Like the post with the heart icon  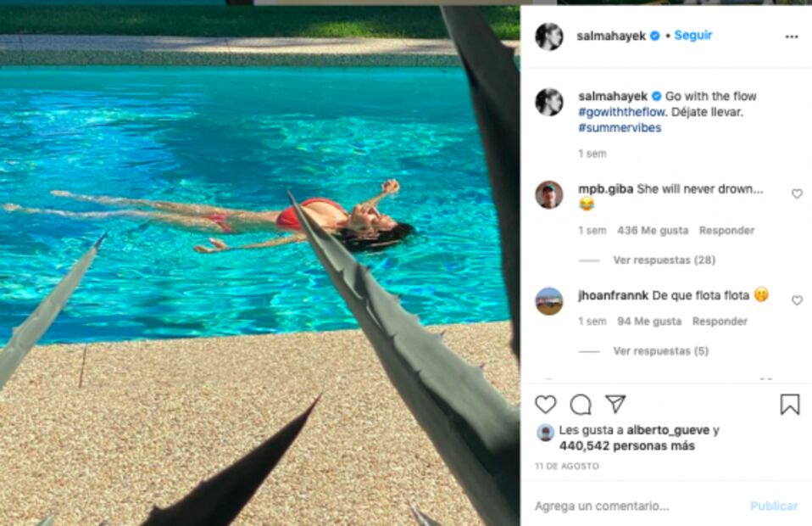545,404
